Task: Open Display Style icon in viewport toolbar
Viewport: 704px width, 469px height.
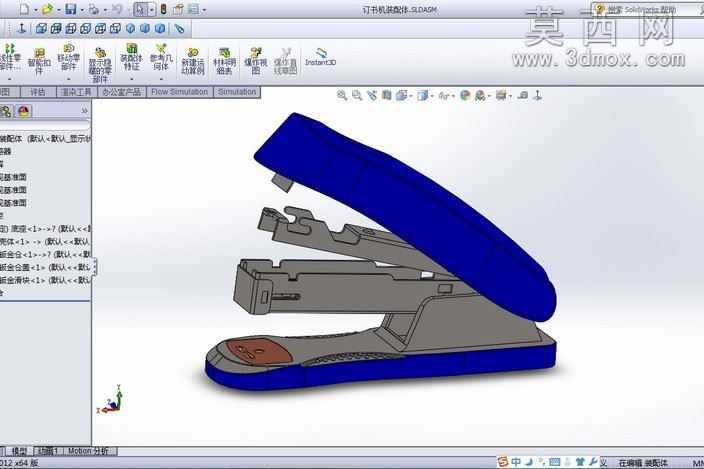Action: point(422,95)
